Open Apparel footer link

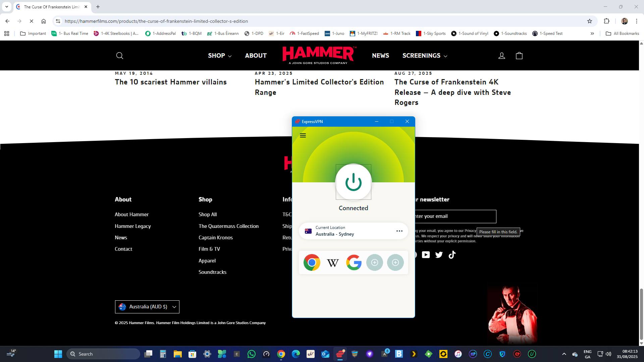(x=207, y=261)
